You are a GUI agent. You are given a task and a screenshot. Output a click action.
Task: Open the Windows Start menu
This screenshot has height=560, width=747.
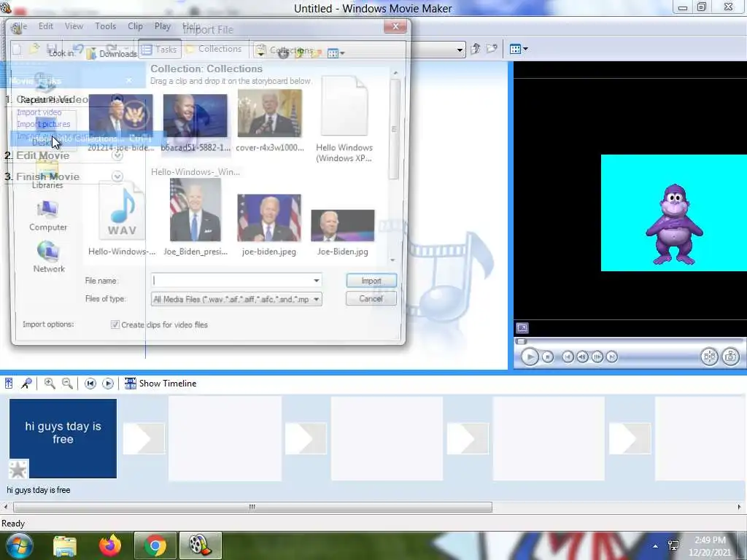pos(18,545)
